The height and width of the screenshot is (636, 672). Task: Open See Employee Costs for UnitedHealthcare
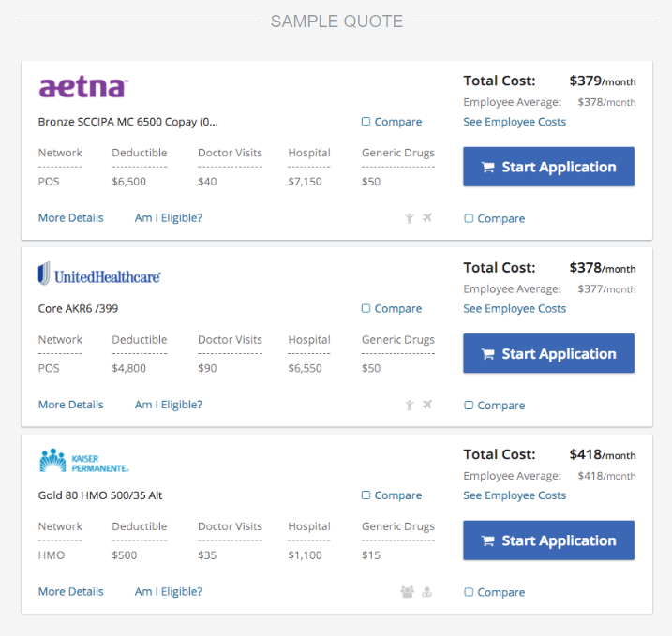click(x=515, y=309)
